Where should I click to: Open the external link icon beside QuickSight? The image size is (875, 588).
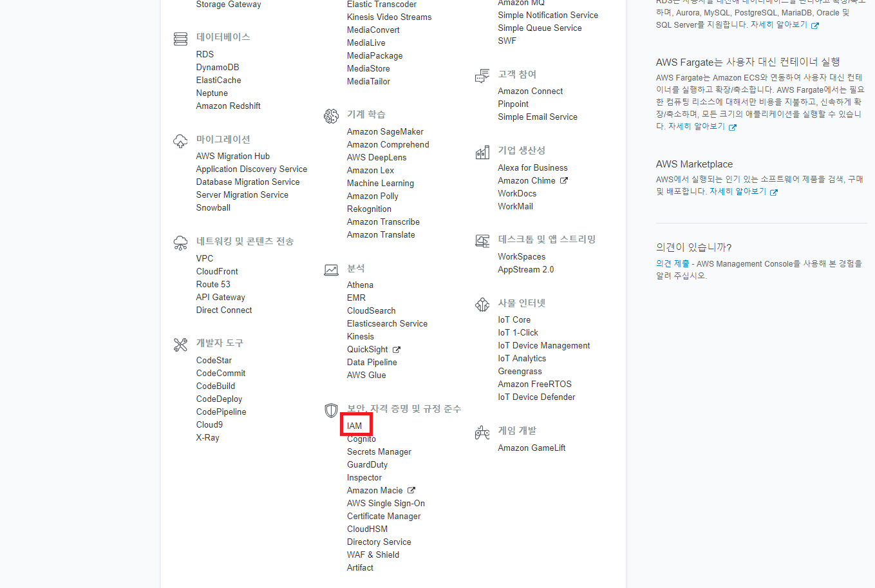397,350
